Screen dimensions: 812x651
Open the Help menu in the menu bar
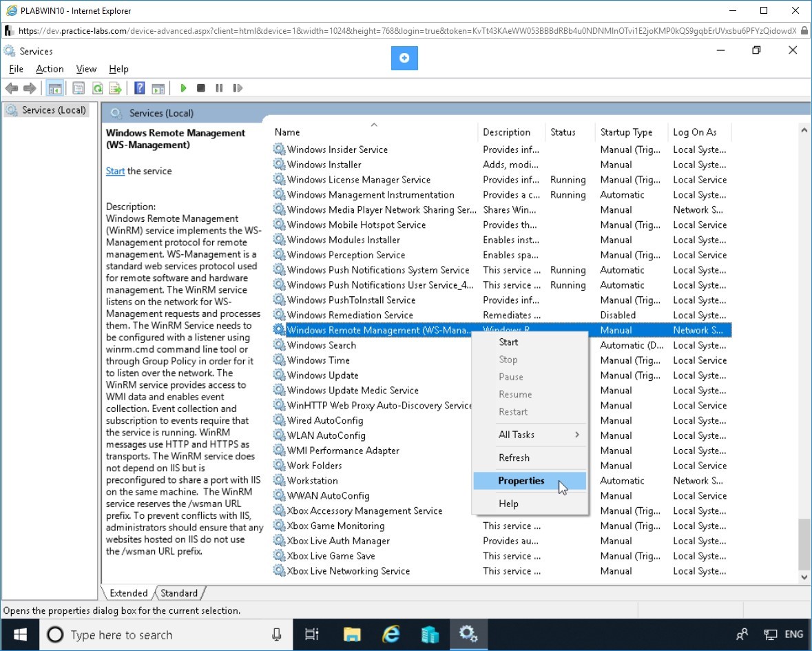pos(118,69)
